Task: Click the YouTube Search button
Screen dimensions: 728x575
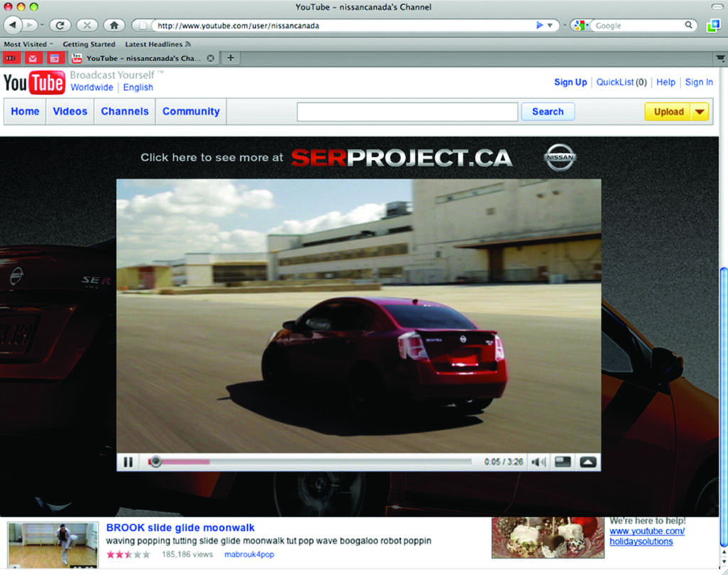Action: coord(548,112)
